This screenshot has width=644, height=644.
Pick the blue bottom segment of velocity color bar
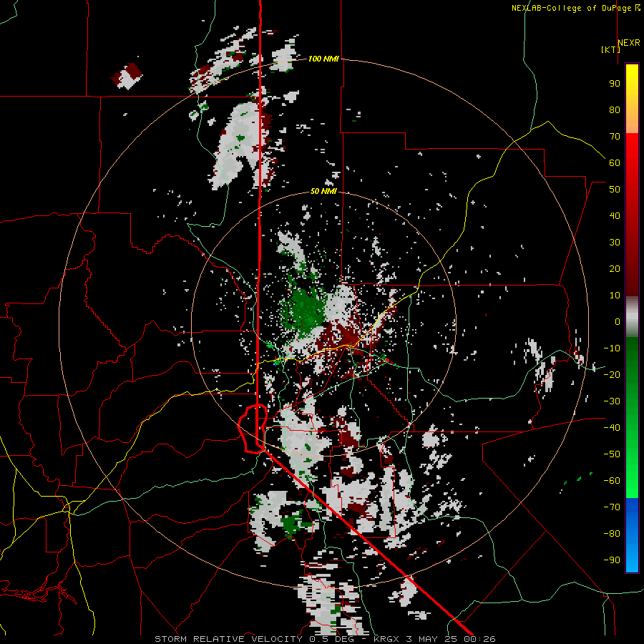pyautogui.click(x=632, y=535)
